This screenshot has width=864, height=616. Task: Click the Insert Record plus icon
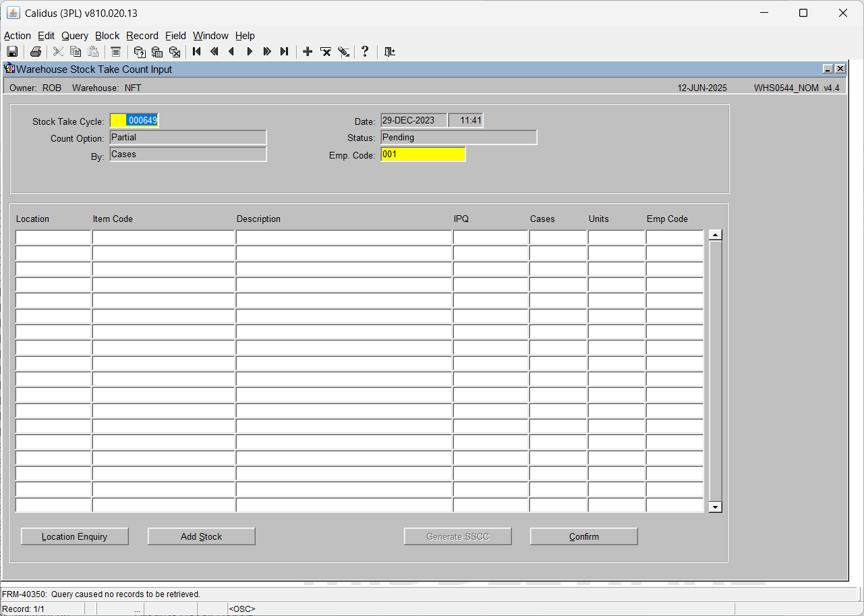point(308,52)
